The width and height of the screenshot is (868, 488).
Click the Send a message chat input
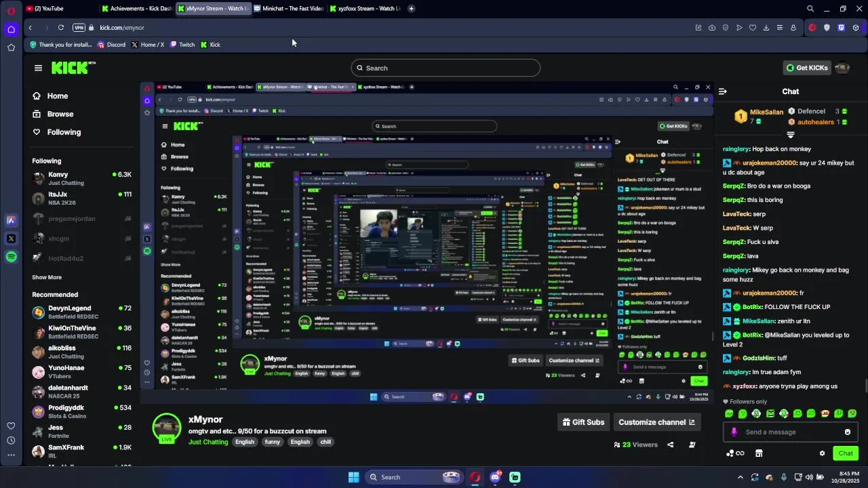[x=790, y=432]
